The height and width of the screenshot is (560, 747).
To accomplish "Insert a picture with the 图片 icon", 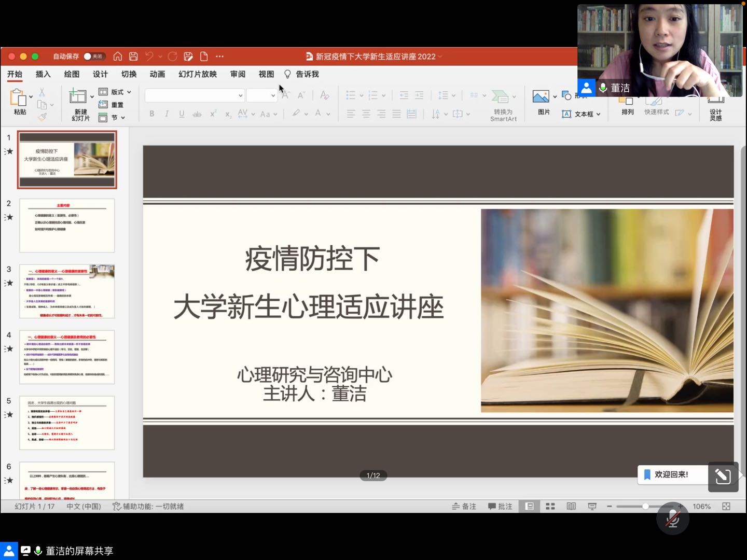I will coord(541,97).
